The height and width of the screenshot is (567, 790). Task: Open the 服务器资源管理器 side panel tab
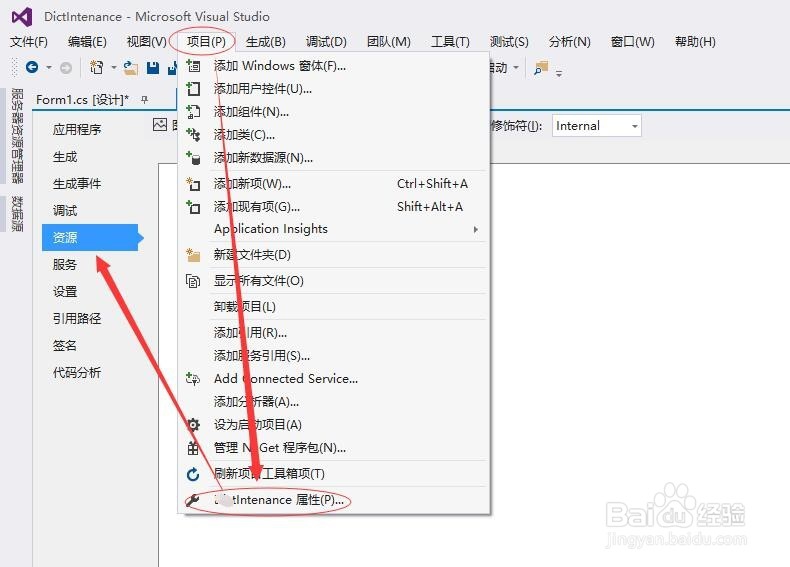(17, 136)
